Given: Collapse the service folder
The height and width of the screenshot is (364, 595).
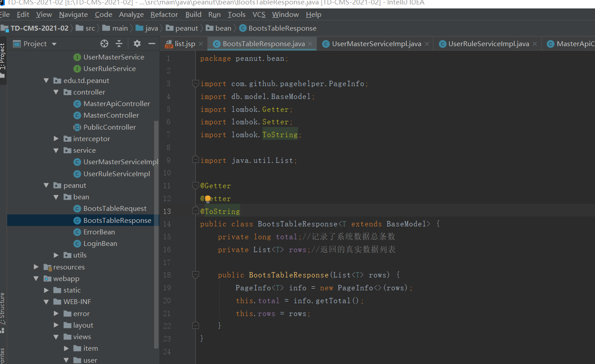Looking at the screenshot, I should [56, 150].
